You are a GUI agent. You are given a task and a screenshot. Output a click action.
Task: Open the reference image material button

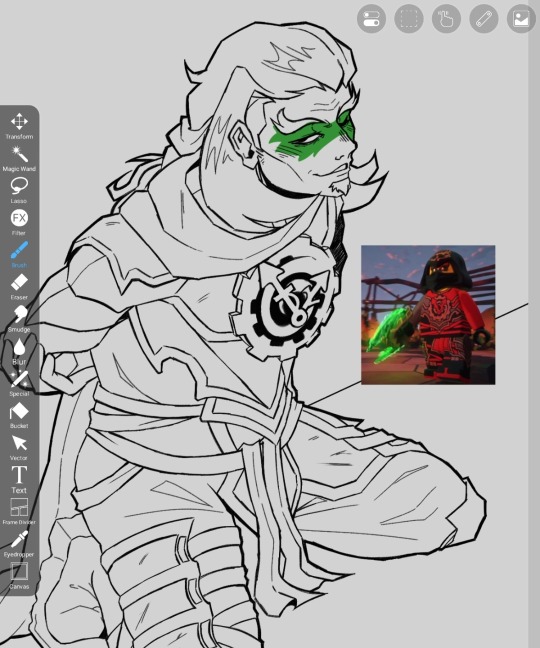[x=521, y=19]
